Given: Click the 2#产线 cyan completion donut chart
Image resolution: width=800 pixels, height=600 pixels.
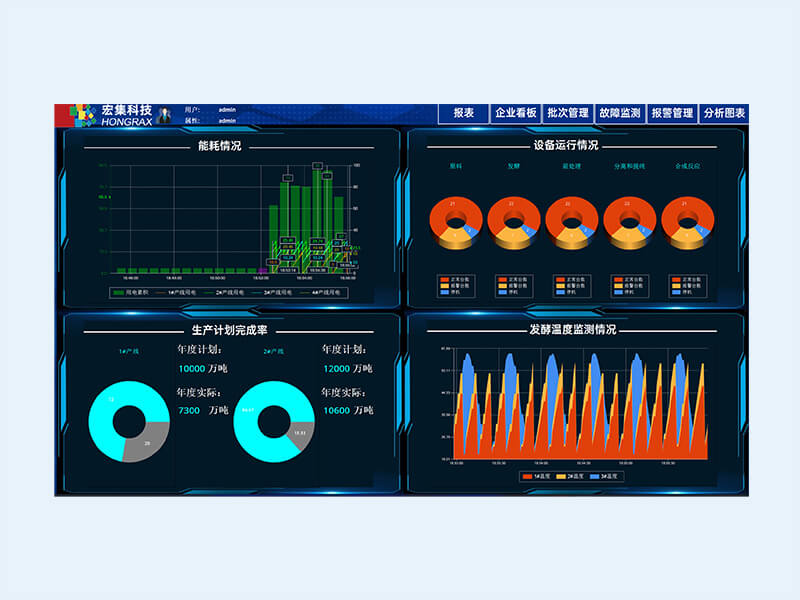Looking at the screenshot, I should [273, 421].
